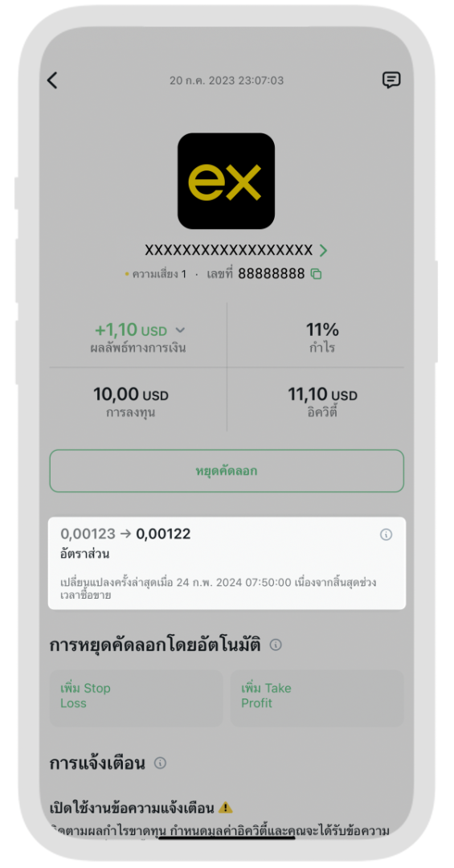This screenshot has height=868, width=454.
Task: Tap the date 20 ก.ค. 2023 header
Action: tap(227, 81)
